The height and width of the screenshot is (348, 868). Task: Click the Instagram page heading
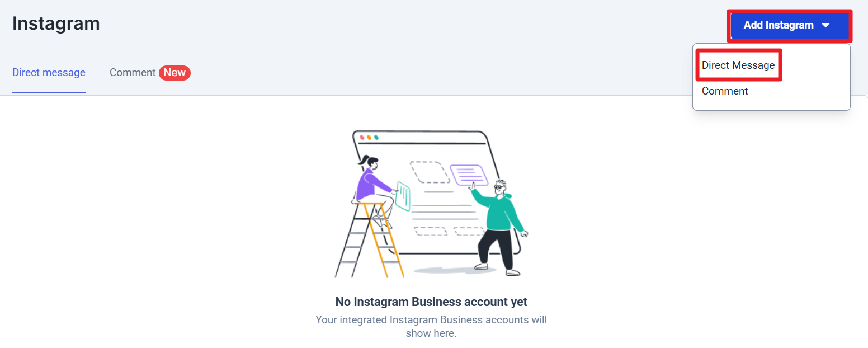coord(56,23)
